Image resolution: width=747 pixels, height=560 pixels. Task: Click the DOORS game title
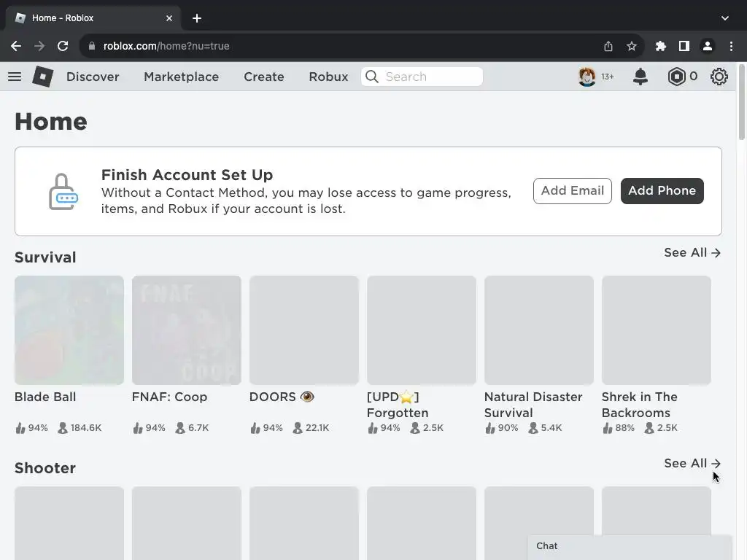[282, 397]
